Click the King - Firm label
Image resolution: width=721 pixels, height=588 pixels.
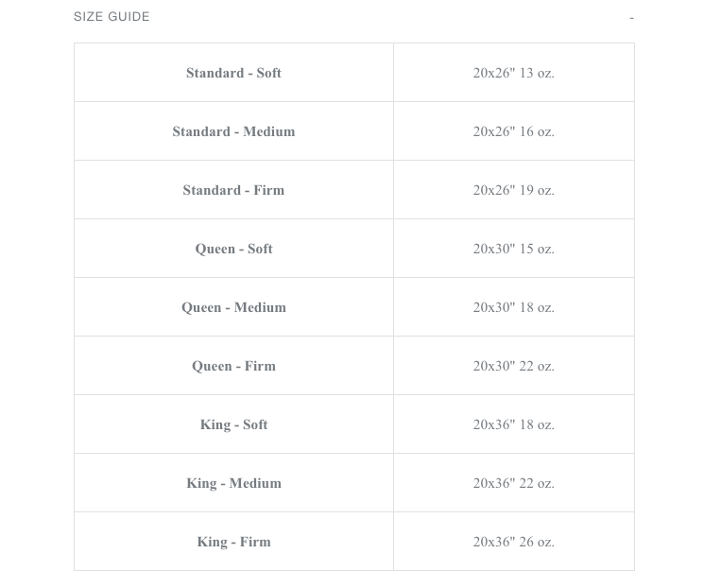click(x=233, y=542)
